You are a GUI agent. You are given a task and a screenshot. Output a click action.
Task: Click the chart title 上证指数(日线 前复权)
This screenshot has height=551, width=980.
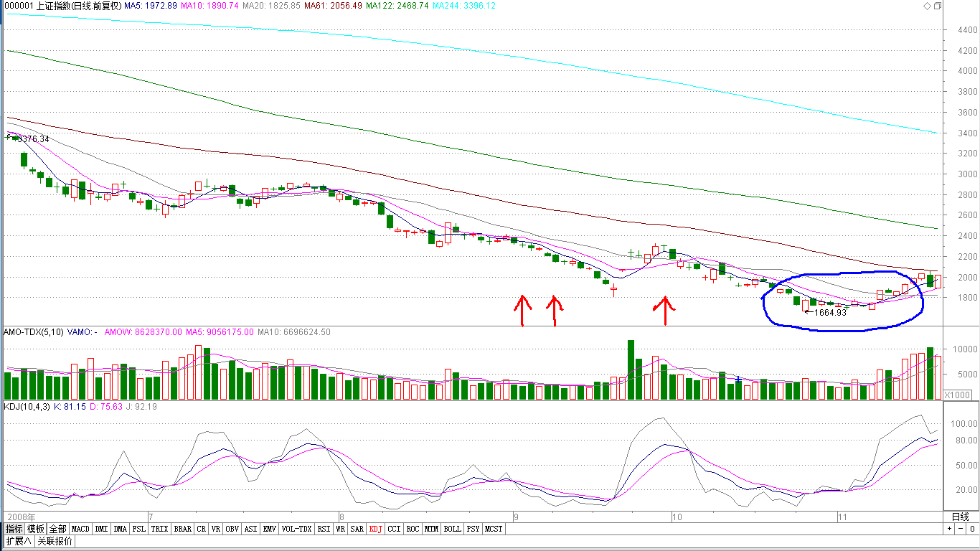(78, 6)
